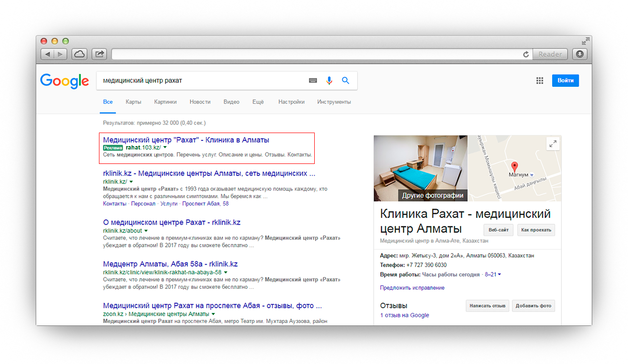This screenshot has height=364, width=628.
Task: Expand working hours 8–21 dropdown
Action: point(493,274)
